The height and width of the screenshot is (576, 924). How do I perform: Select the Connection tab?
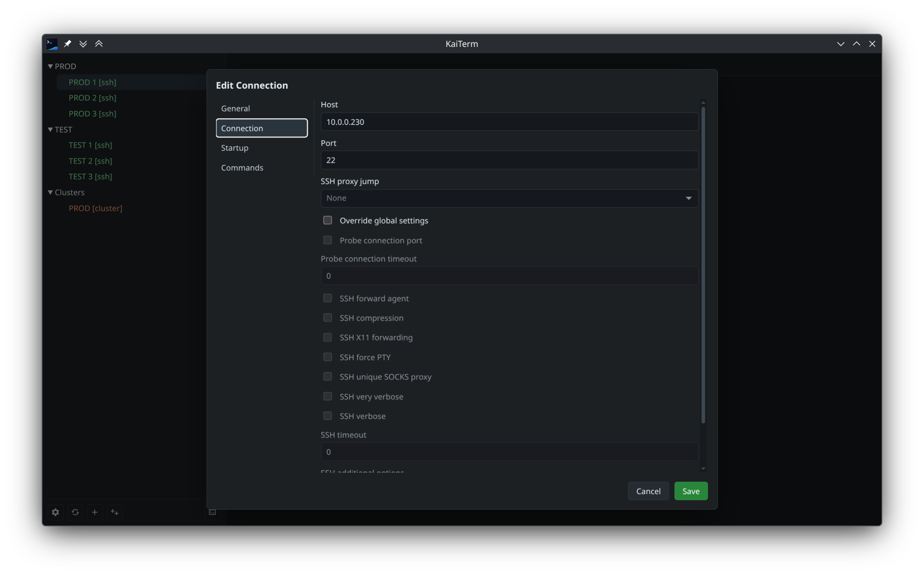[x=262, y=128]
